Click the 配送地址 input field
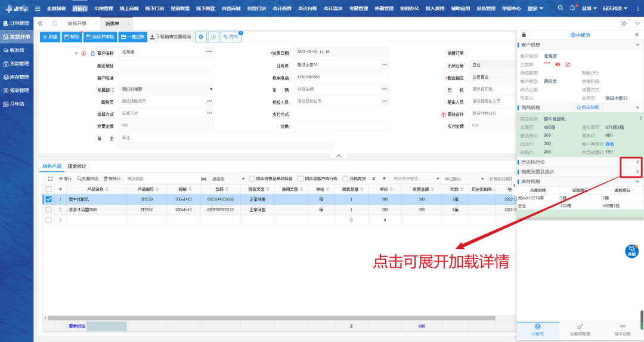The image size is (644, 342). pyautogui.click(x=166, y=65)
